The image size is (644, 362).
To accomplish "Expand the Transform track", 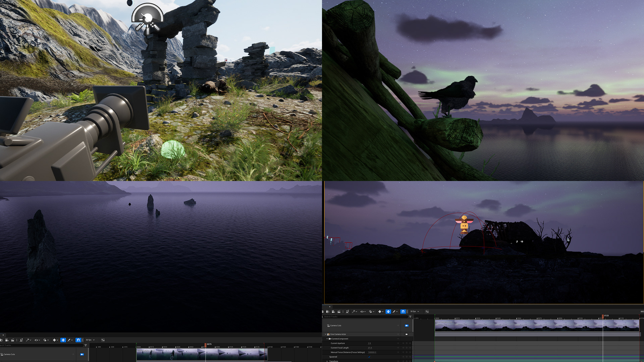I will coord(327,361).
